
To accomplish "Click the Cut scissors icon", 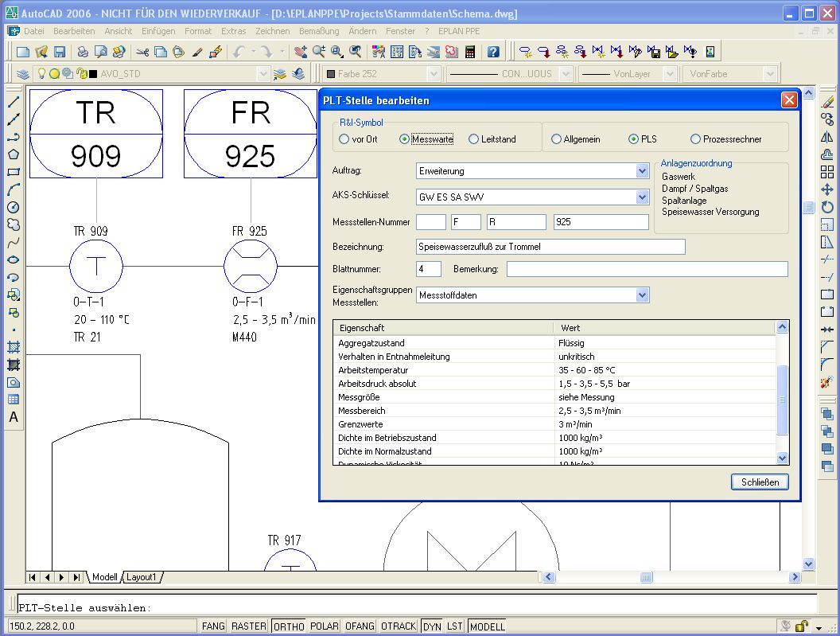I will pos(142,52).
